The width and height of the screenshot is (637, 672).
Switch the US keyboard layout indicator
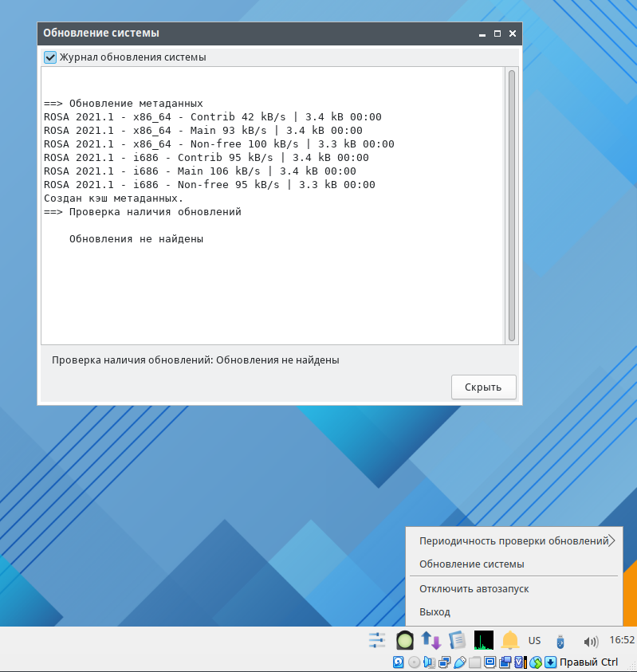[x=534, y=641]
